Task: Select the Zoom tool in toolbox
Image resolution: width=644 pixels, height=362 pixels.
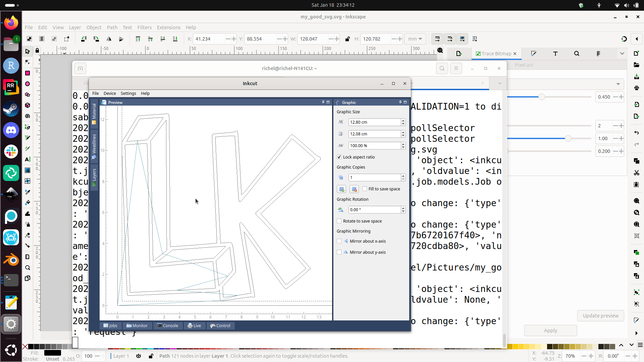Action: click(x=28, y=267)
